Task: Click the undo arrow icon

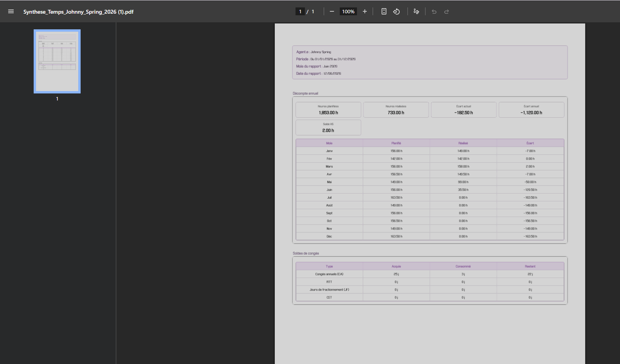Action: [434, 11]
